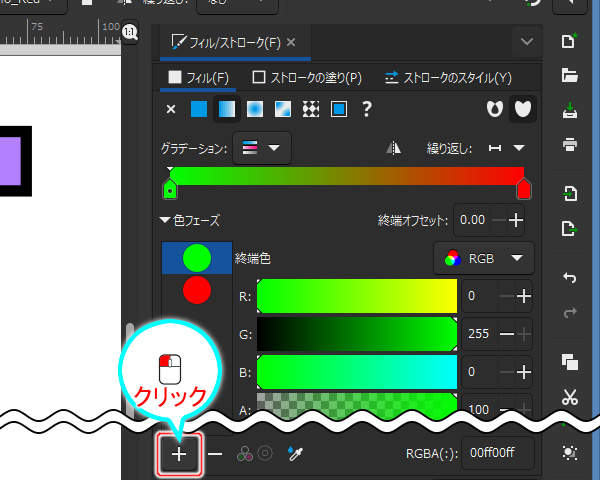600x480 pixels.
Task: Choose linear gradient fill icon
Action: (x=227, y=109)
